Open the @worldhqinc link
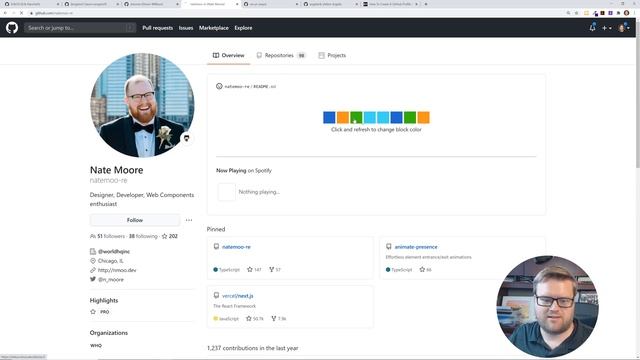 point(114,251)
